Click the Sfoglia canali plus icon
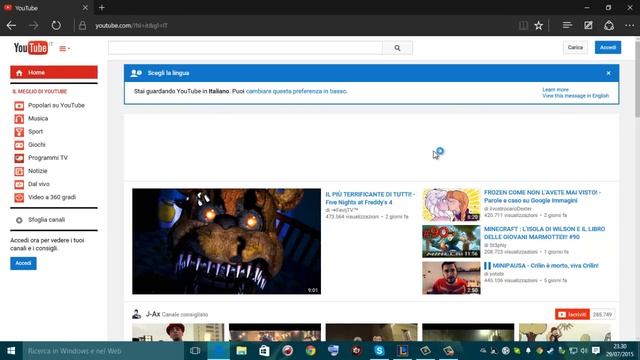640x360 pixels. pyautogui.click(x=19, y=220)
